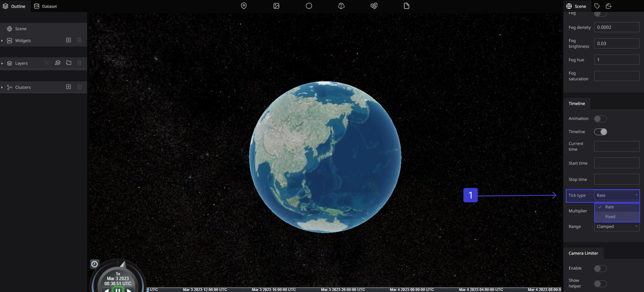Viewport: 644px width, 292px height.
Task: Pause the timeline animation
Action: click(118, 290)
